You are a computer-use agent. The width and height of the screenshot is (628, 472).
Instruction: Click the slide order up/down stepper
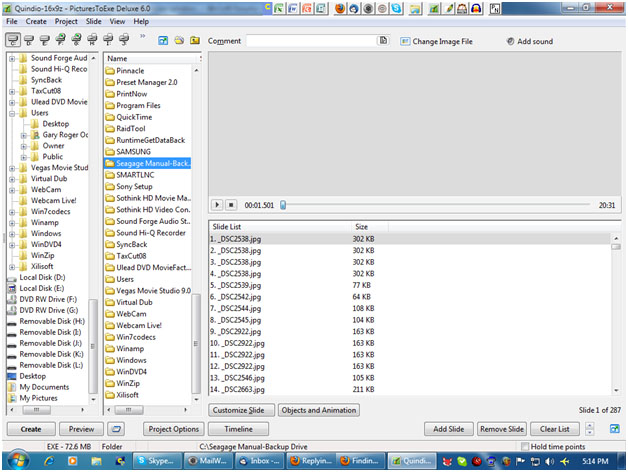[x=589, y=429]
